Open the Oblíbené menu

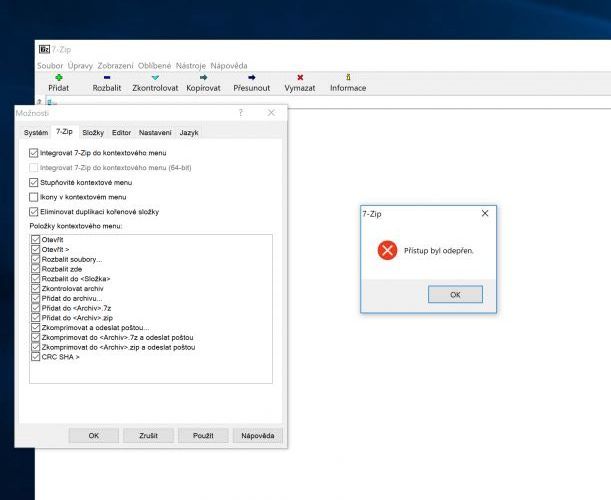pos(155,66)
